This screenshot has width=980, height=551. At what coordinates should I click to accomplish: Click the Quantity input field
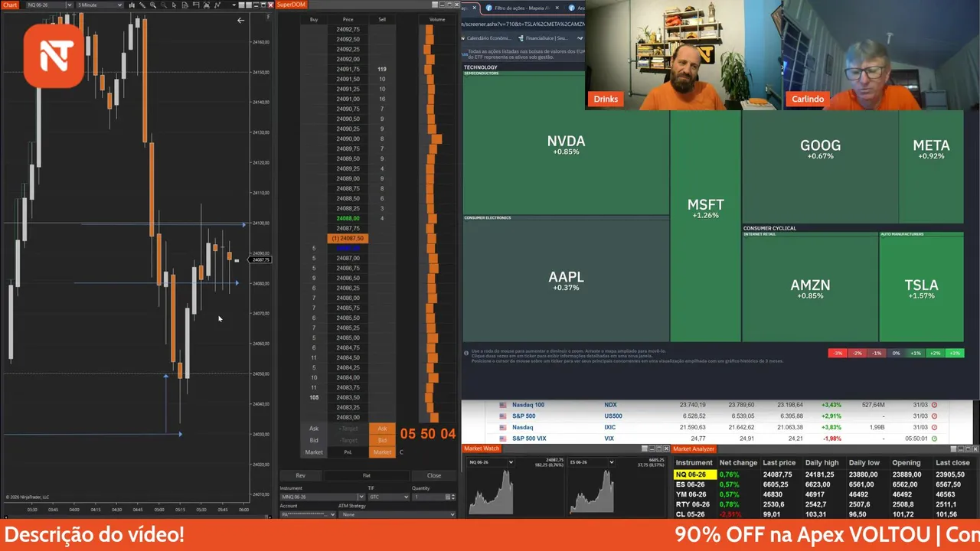[429, 497]
